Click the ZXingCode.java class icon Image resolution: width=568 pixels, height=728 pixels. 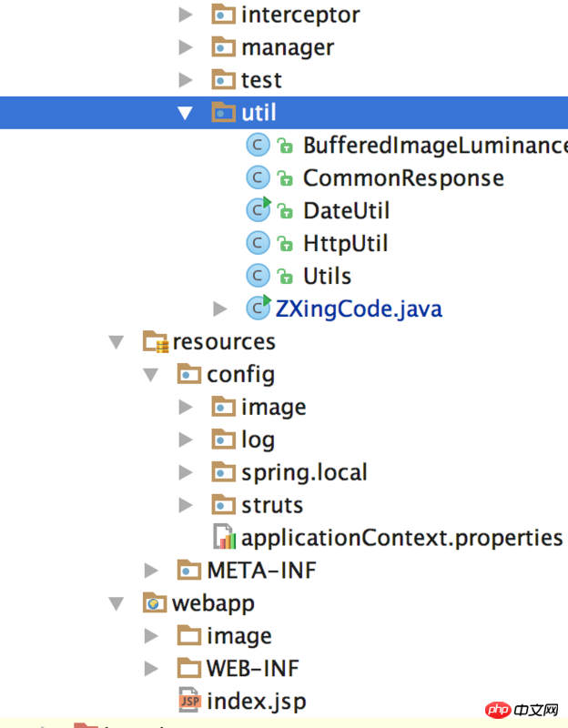259,309
